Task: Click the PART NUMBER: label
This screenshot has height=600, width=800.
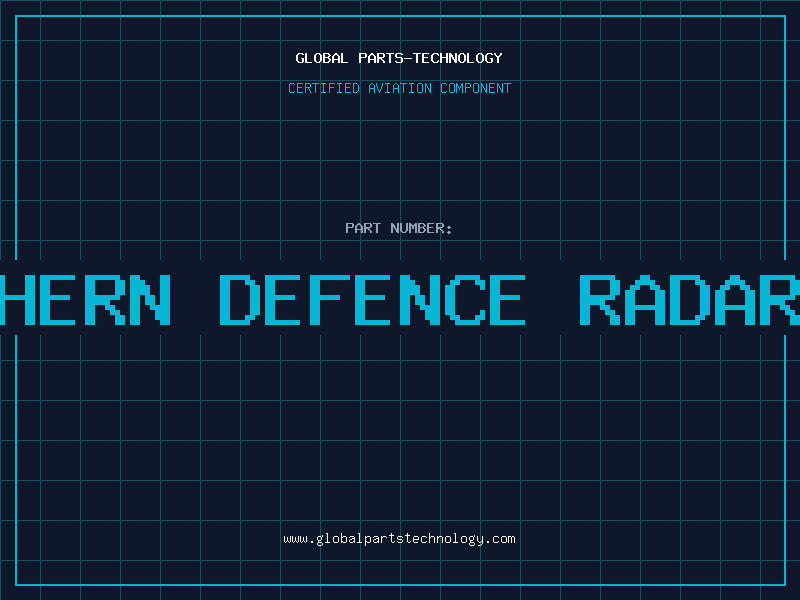Action: coord(399,228)
